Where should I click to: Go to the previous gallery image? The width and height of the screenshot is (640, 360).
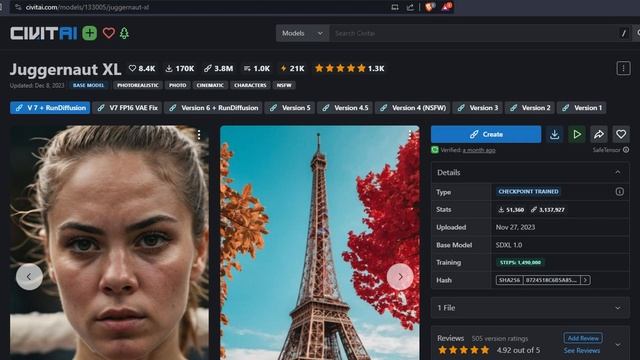pos(29,277)
